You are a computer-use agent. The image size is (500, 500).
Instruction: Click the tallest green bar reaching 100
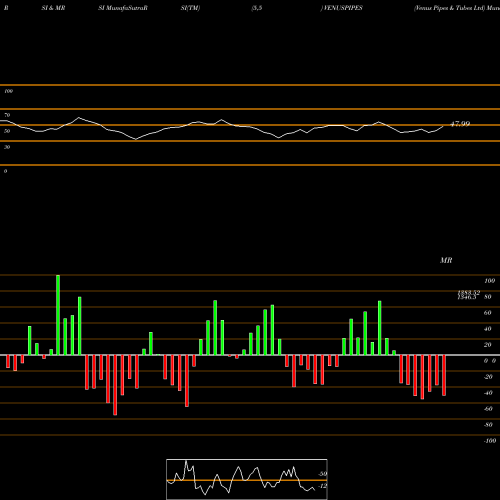(58, 315)
